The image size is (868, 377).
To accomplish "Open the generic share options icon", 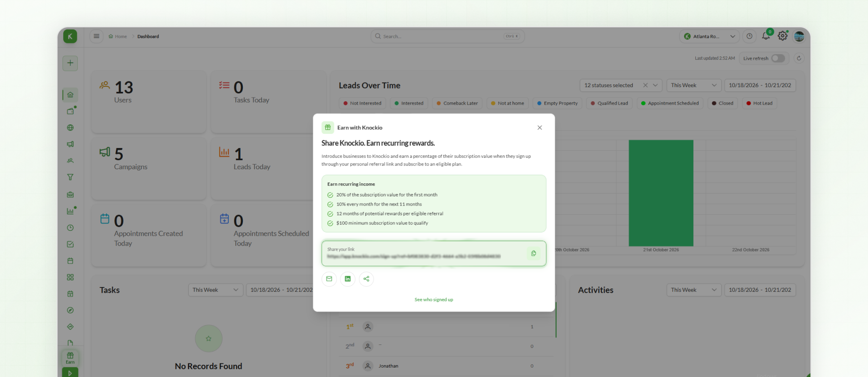I will (367, 279).
